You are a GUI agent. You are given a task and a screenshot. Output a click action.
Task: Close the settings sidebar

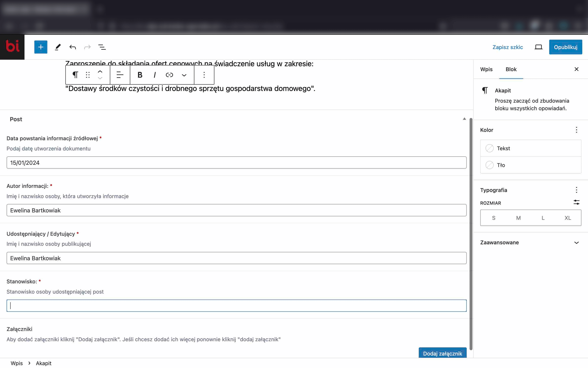pyautogui.click(x=576, y=69)
